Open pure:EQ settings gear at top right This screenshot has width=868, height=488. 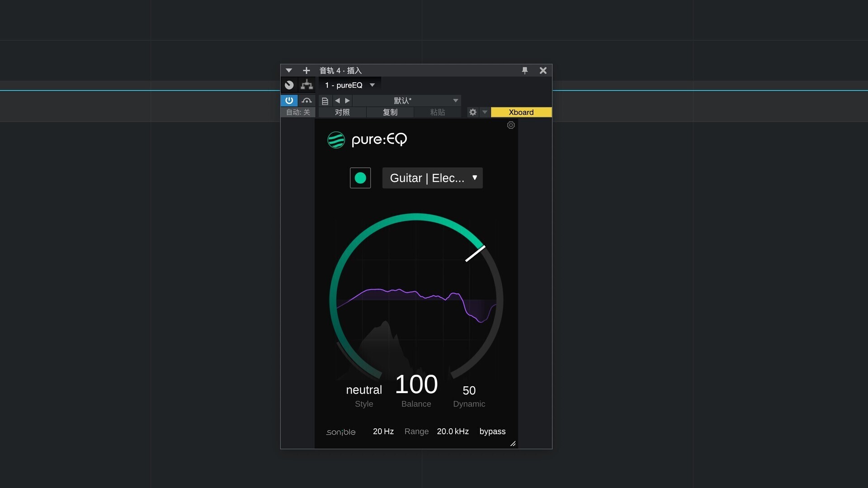[x=511, y=125]
